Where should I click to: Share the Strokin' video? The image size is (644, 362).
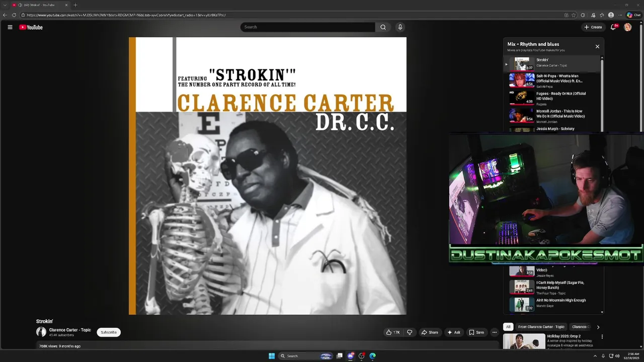[x=430, y=332]
